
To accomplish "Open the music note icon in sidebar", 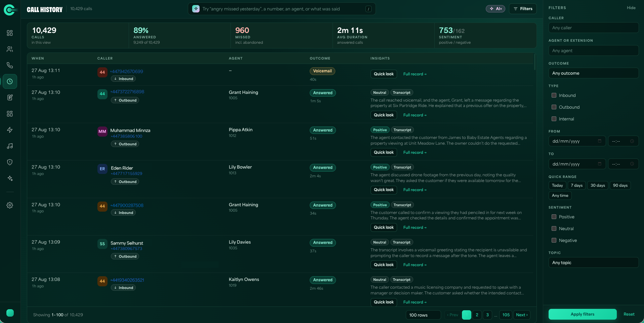I will tap(10, 146).
